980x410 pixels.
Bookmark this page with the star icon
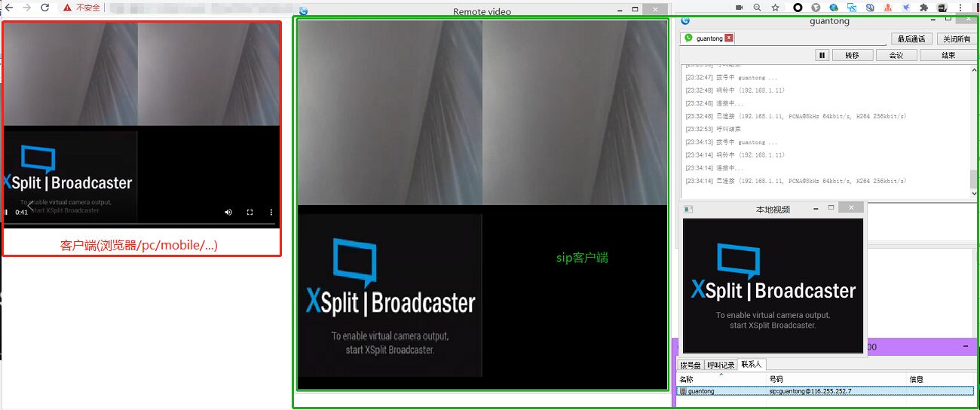pyautogui.click(x=775, y=8)
